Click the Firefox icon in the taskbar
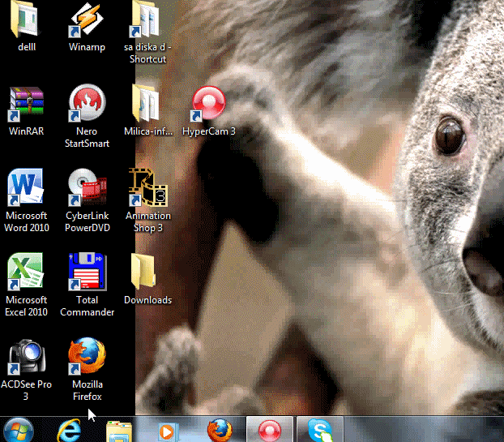 (220, 431)
